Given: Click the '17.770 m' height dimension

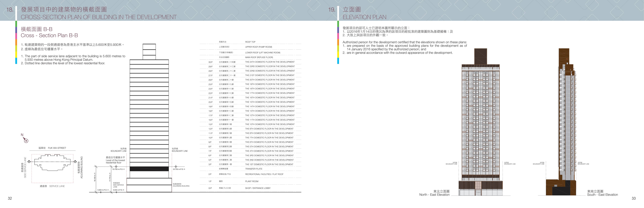Looking at the screenshot, I should 110,177.
